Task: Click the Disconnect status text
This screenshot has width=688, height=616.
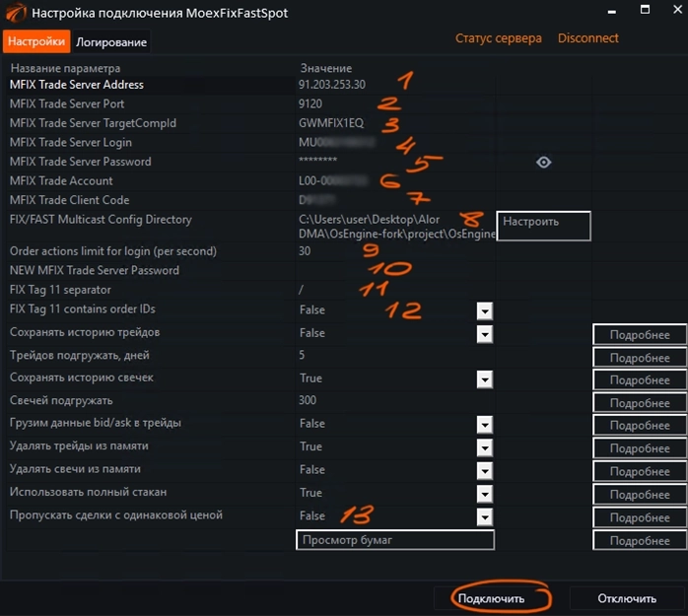Action: pos(588,38)
